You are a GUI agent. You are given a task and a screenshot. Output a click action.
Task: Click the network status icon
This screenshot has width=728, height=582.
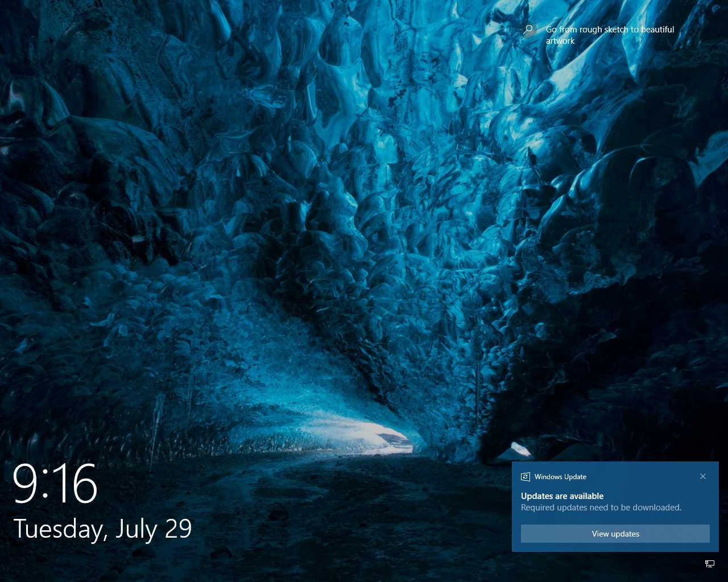tap(710, 564)
